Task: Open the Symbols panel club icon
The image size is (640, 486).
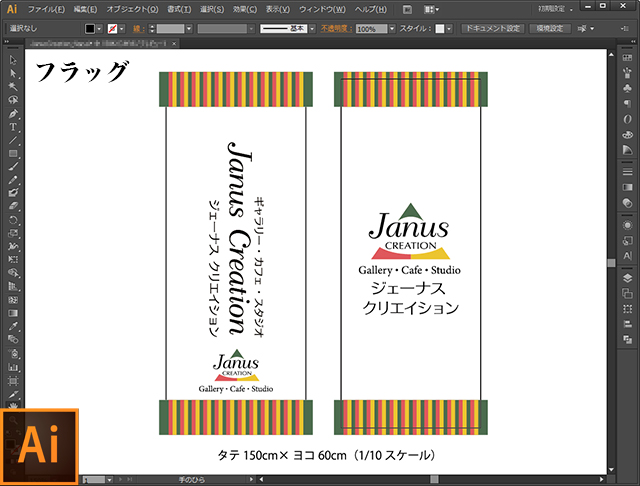Action: 627,88
